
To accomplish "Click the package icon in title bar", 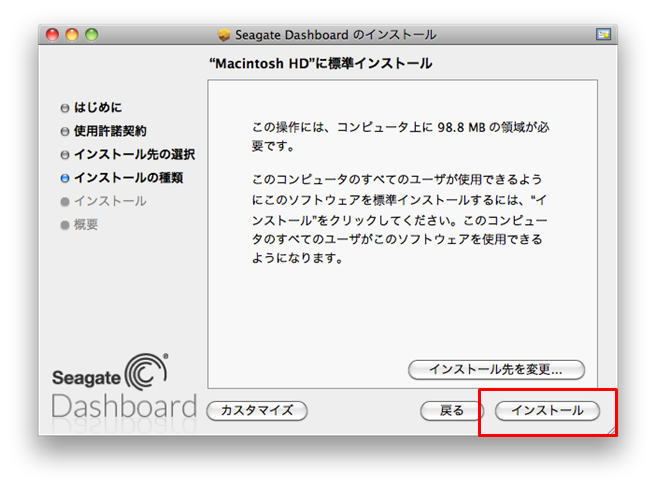I will [x=224, y=35].
